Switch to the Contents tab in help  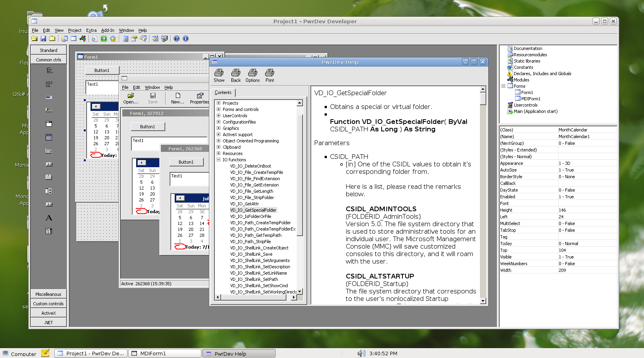223,92
